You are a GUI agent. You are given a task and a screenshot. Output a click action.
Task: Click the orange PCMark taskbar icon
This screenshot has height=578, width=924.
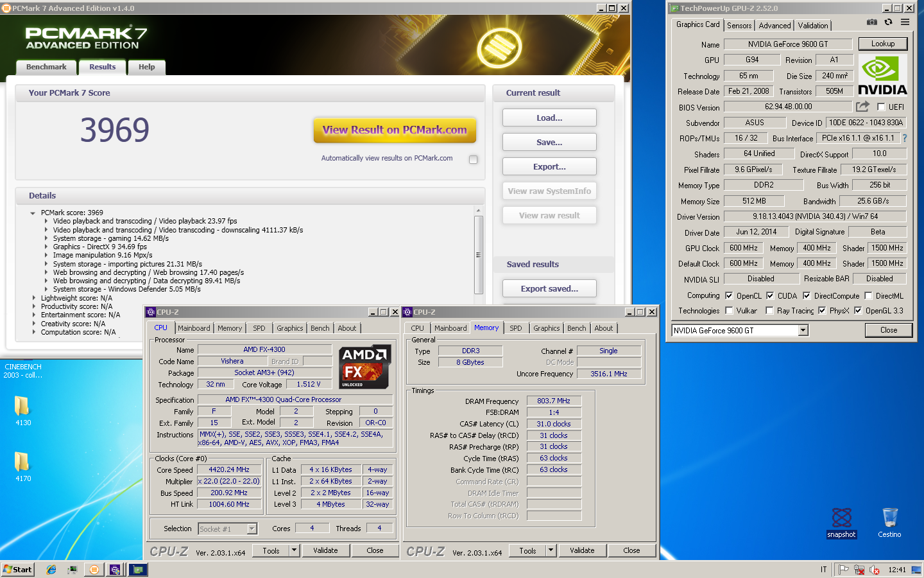pos(94,570)
